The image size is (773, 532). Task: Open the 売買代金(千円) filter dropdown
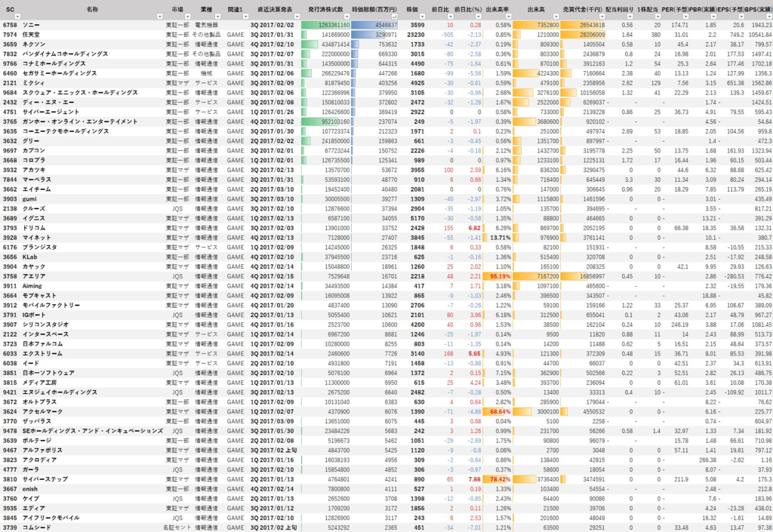602,17
